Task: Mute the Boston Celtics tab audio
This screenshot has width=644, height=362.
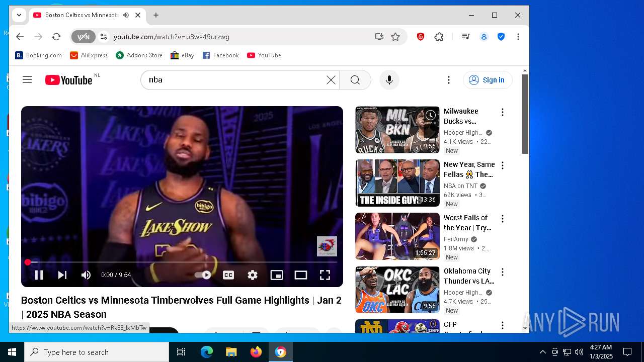Action: [x=125, y=15]
